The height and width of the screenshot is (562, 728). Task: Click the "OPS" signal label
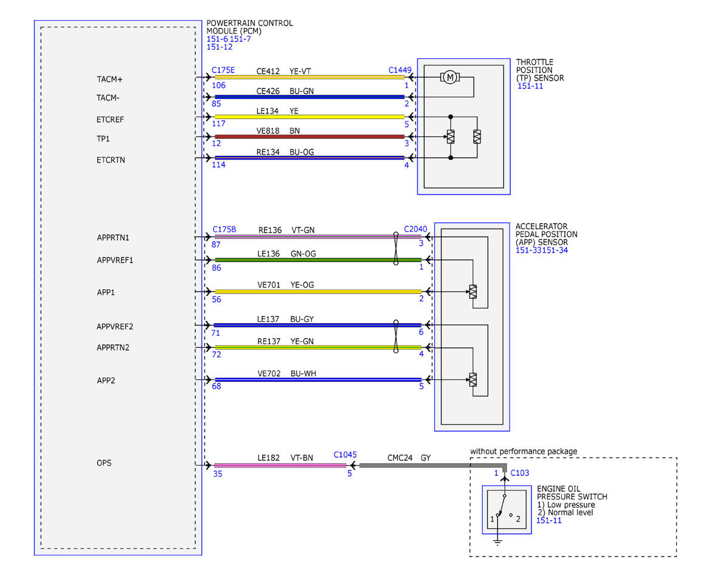pos(104,463)
